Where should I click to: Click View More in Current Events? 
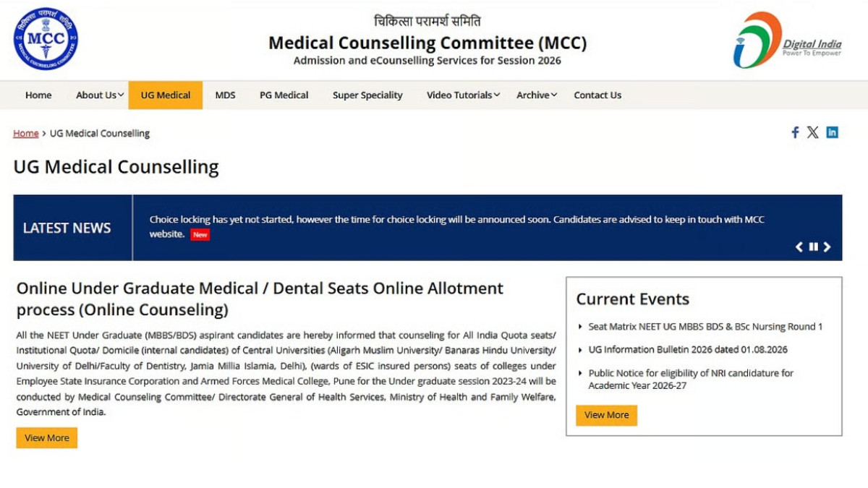pyautogui.click(x=606, y=415)
